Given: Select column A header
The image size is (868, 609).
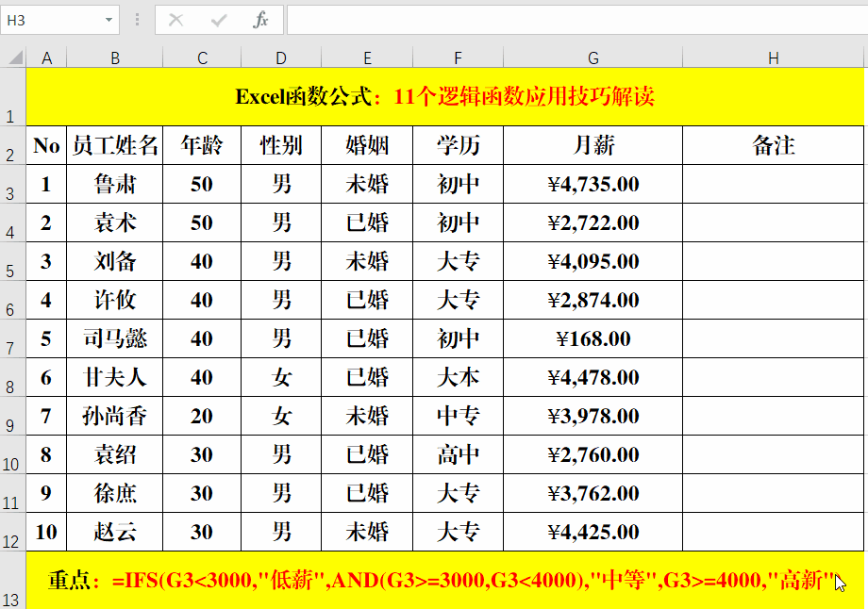Looking at the screenshot, I should tap(46, 58).
